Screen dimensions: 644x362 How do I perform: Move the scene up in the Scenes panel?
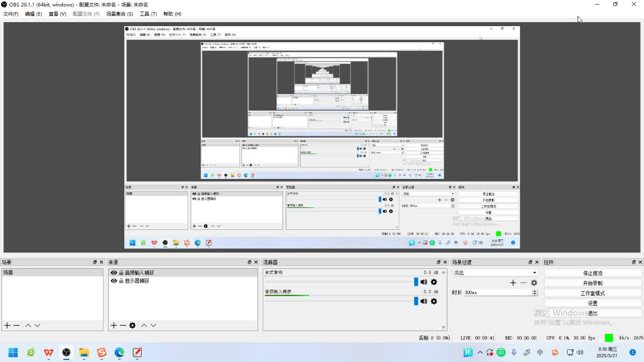(x=28, y=325)
